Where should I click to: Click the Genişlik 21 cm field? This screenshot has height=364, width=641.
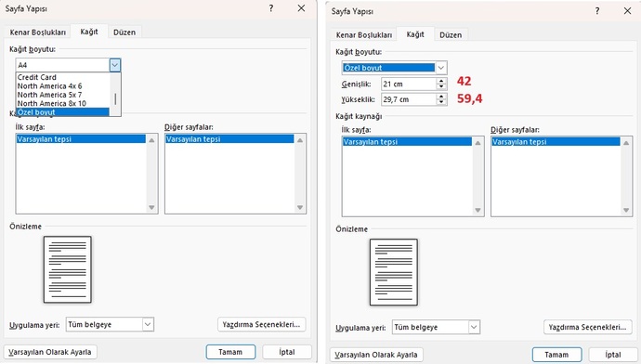pyautogui.click(x=409, y=84)
